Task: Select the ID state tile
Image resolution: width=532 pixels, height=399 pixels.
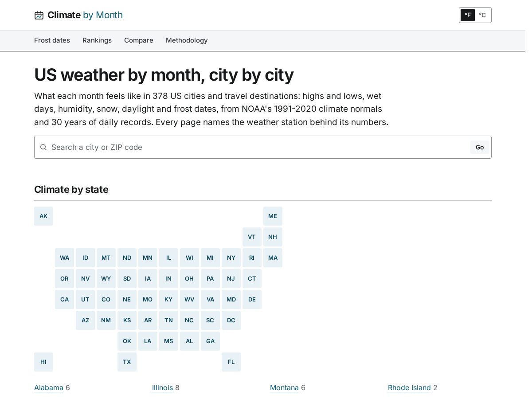Action: click(x=85, y=258)
